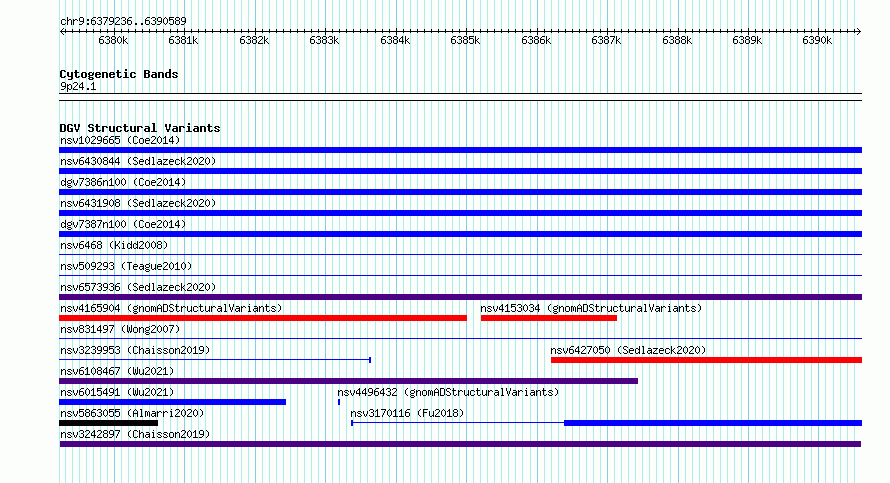Image resolution: width=890 pixels, height=483 pixels.
Task: Open the nsv5863055 (Almarri2020) variant label
Action: click(132, 413)
